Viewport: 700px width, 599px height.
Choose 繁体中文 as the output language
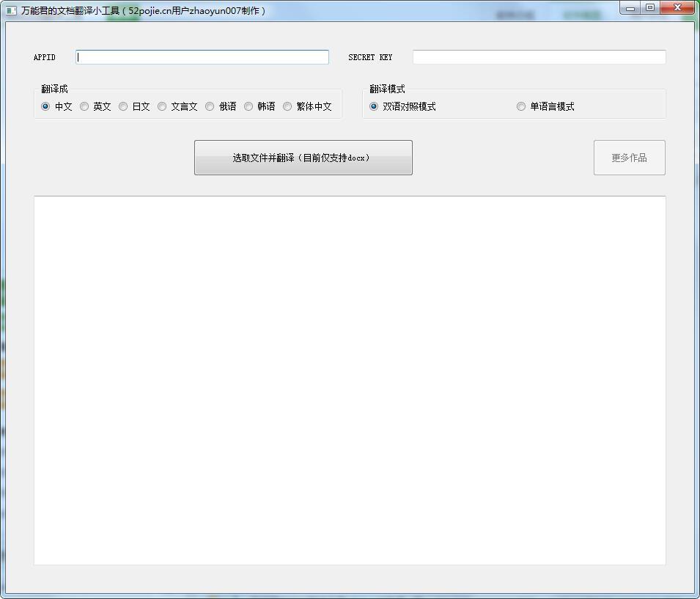[x=287, y=106]
